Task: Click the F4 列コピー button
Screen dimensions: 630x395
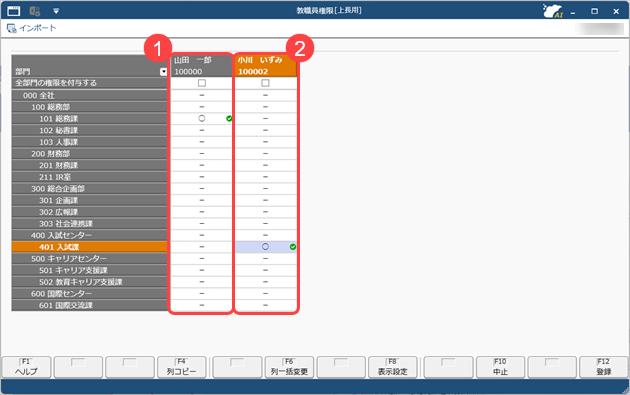Action: tap(182, 367)
